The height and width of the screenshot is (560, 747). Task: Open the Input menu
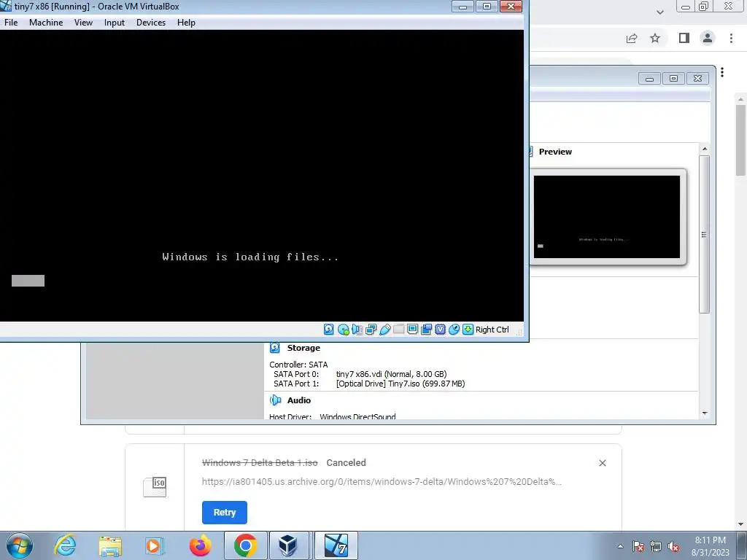point(115,23)
